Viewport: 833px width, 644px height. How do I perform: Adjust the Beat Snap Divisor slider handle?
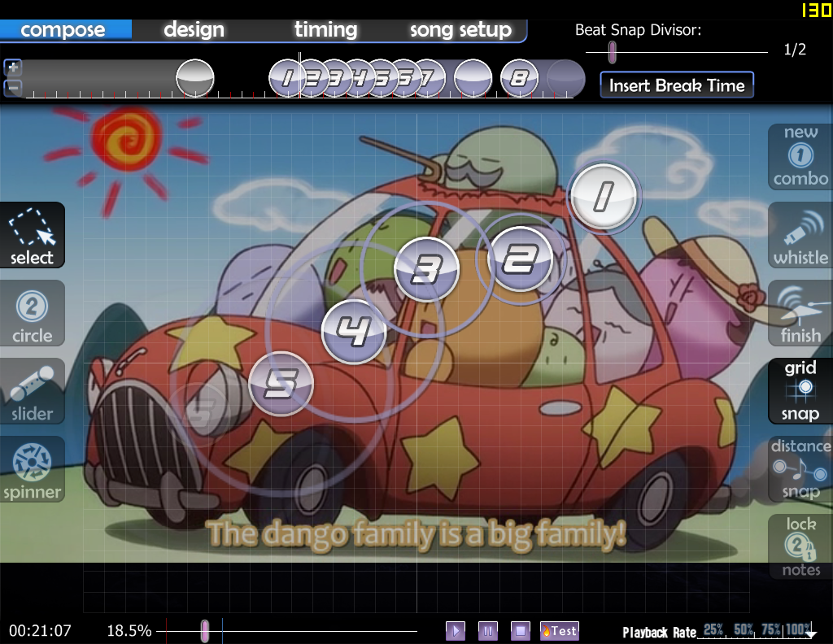(x=612, y=52)
